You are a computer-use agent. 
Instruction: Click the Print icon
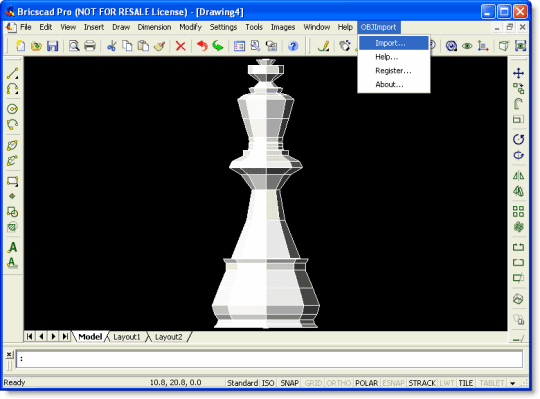pos(90,46)
